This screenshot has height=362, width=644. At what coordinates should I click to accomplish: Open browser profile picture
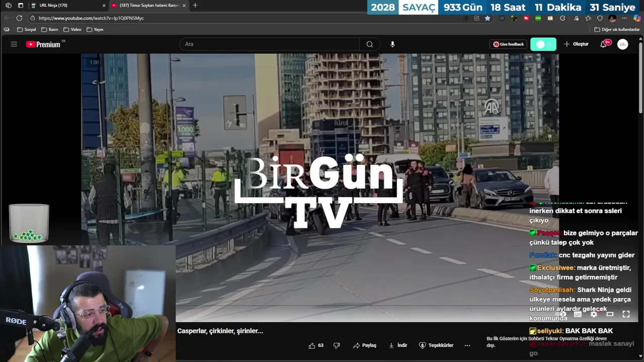click(x=612, y=18)
